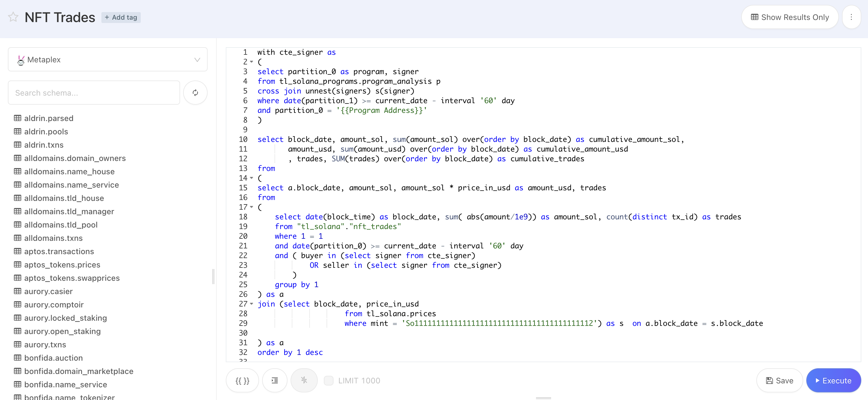Format the query with indent button
The width and height of the screenshot is (868, 400).
[x=275, y=380]
